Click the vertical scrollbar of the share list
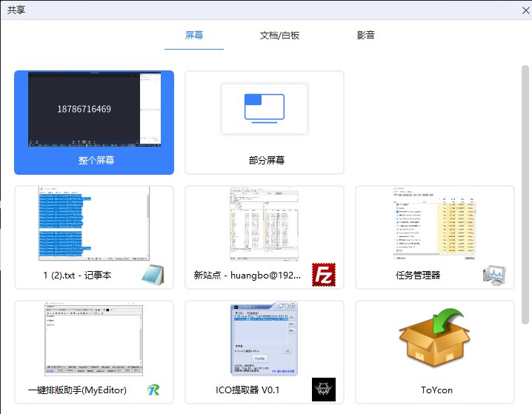 (x=525, y=193)
